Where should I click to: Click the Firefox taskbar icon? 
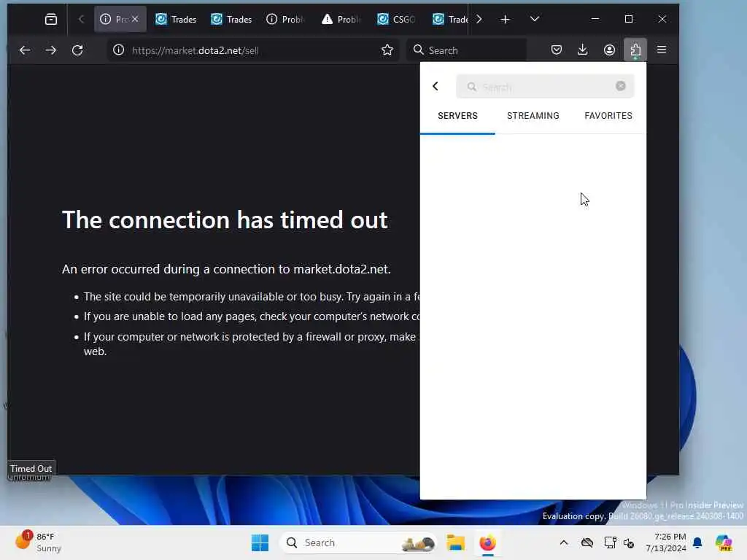487,542
